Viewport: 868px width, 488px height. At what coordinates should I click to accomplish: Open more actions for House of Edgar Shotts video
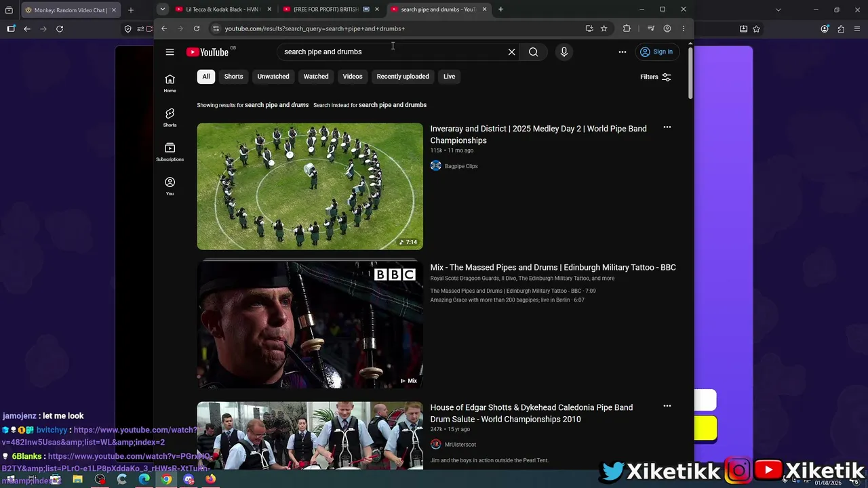667,406
